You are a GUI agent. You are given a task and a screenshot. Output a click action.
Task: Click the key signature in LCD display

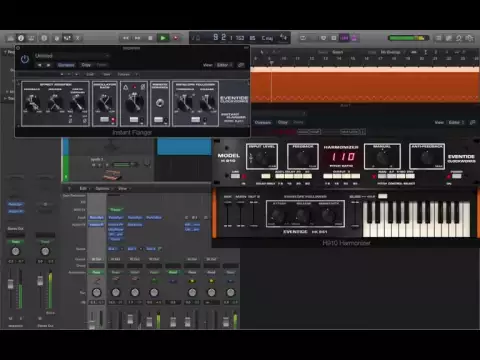267,38
